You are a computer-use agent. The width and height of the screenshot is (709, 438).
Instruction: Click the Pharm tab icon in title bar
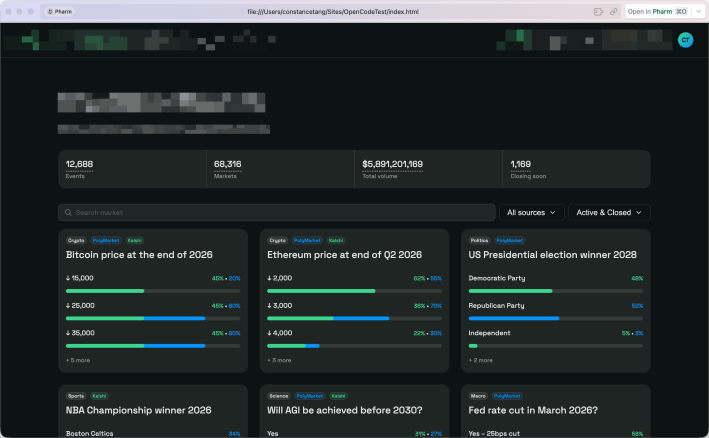pos(50,12)
